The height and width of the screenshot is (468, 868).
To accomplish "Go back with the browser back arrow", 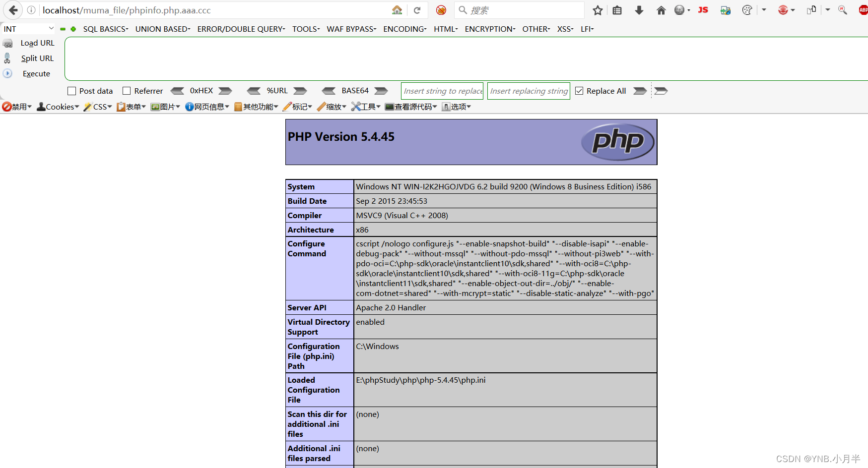I will point(13,10).
